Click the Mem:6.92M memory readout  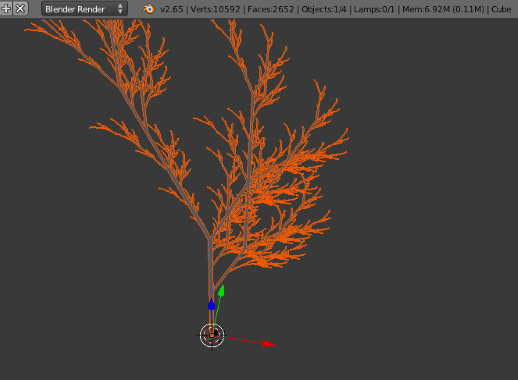443,9
